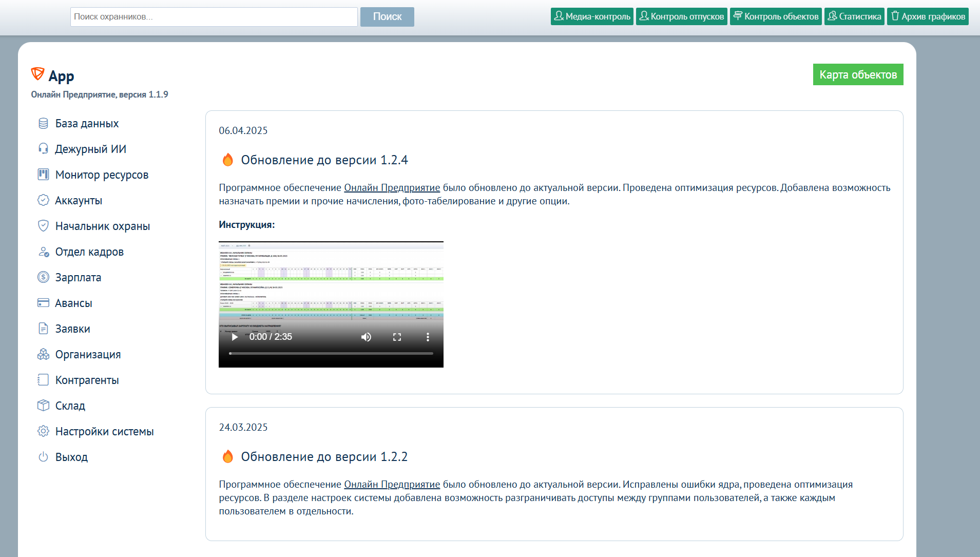Click the board icon next to Монитор ресурсов
The image size is (980, 557).
pyautogui.click(x=43, y=175)
